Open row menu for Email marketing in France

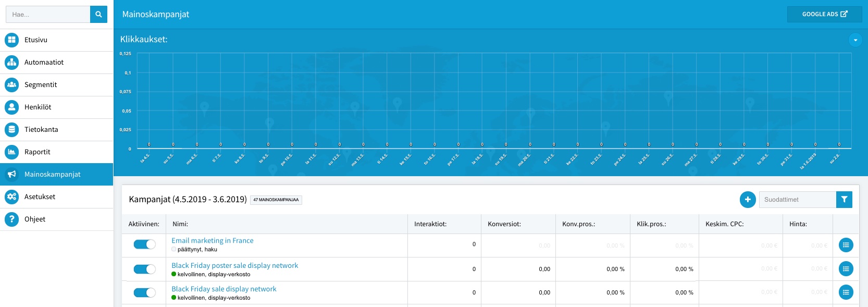point(846,244)
